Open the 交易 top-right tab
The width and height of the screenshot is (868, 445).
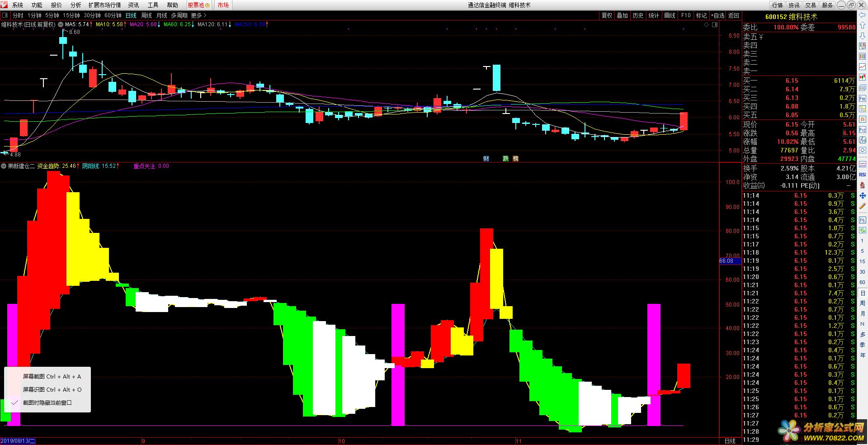(x=811, y=5)
